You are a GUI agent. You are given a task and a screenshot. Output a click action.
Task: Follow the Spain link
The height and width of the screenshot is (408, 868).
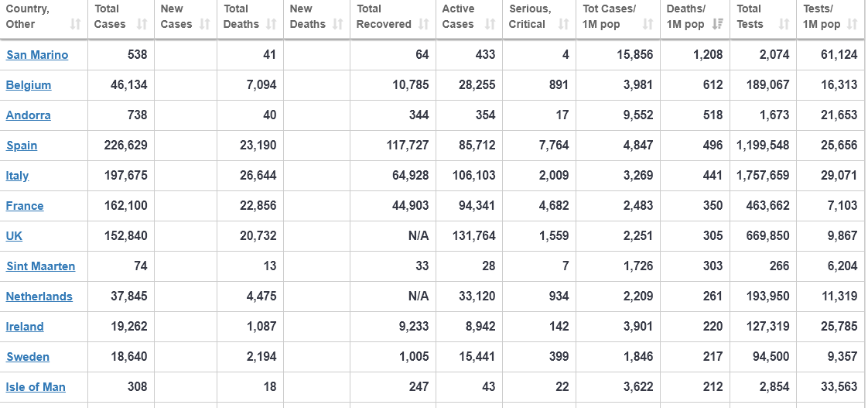click(x=22, y=146)
